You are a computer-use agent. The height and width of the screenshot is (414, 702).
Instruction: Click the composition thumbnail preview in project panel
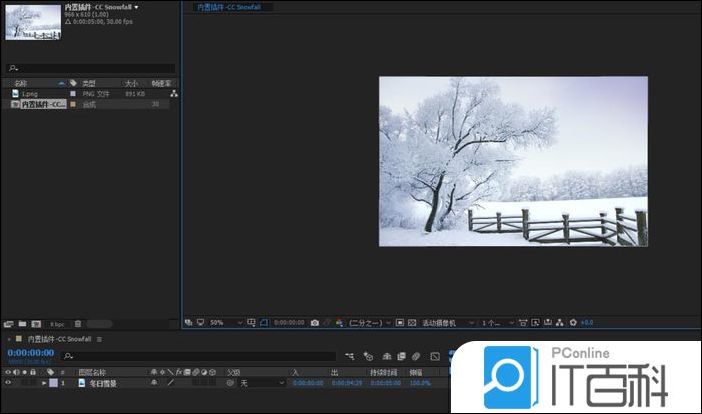tap(33, 22)
